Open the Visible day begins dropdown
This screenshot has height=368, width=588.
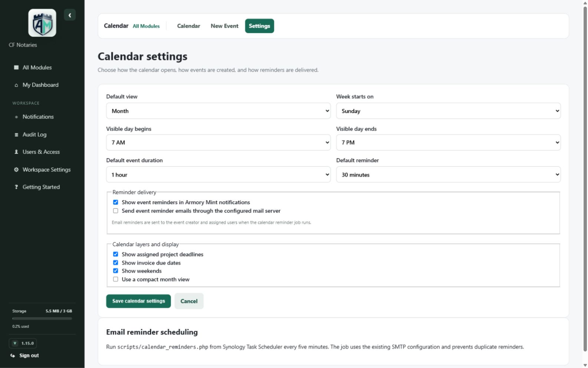218,143
